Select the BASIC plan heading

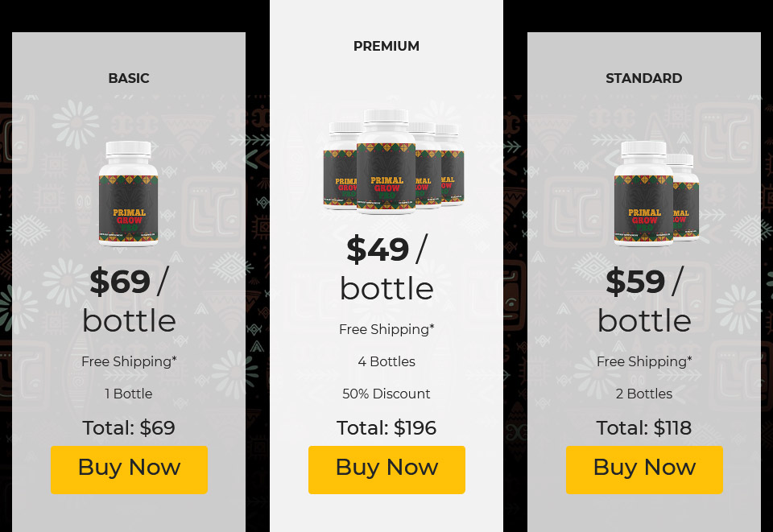tap(129, 78)
